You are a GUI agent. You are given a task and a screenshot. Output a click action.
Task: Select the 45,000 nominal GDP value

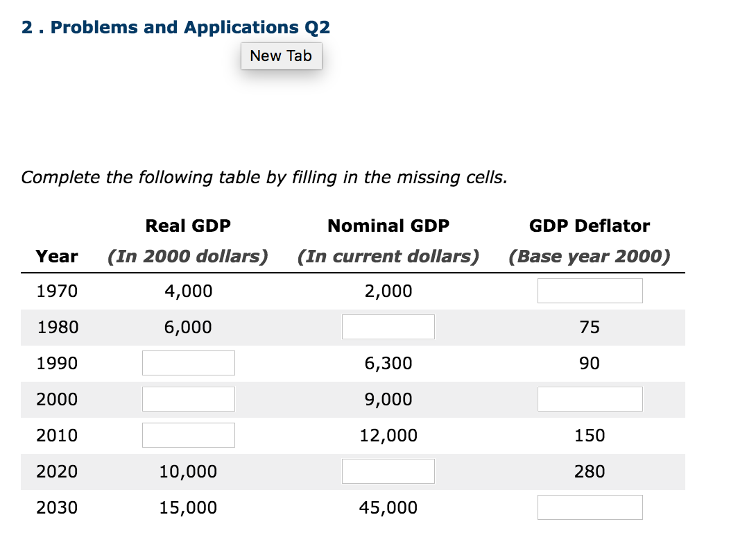388,507
